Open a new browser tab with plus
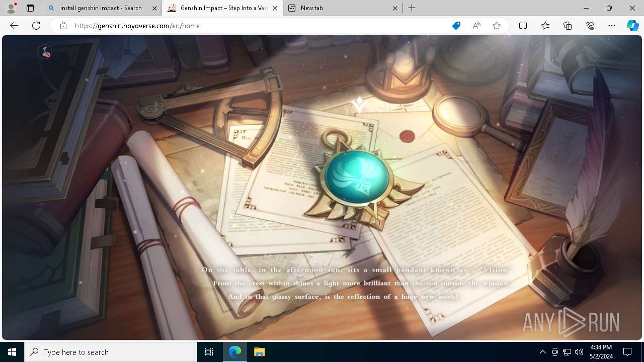 point(412,8)
